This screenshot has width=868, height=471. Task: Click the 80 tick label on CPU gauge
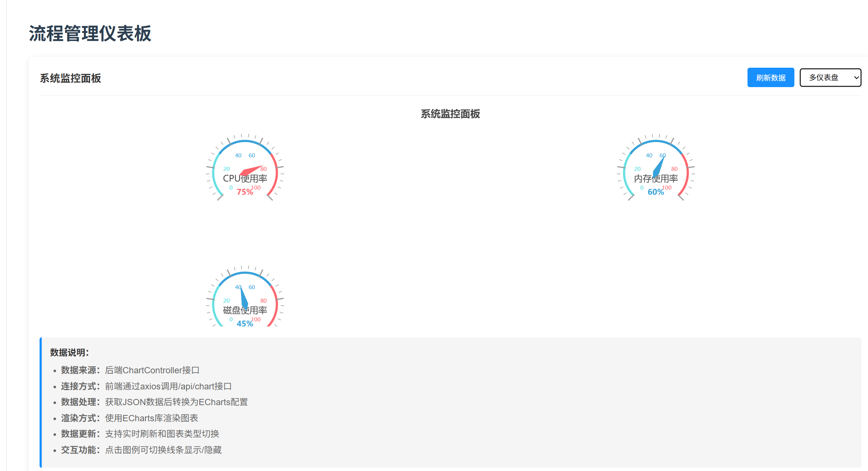pyautogui.click(x=264, y=169)
